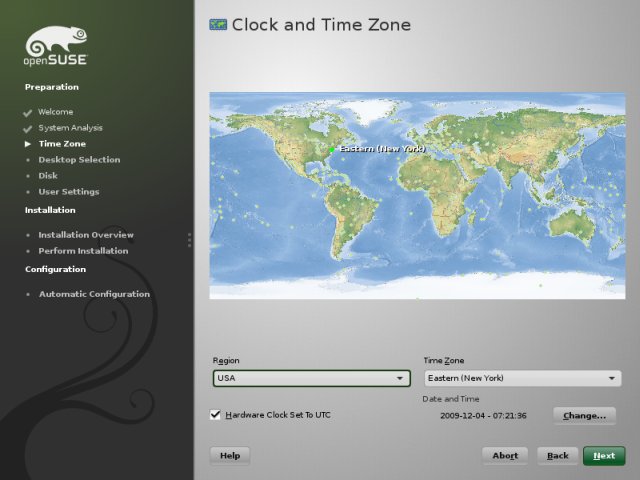640x480 pixels.
Task: Select Welcome step in sidebar
Action: point(56,112)
